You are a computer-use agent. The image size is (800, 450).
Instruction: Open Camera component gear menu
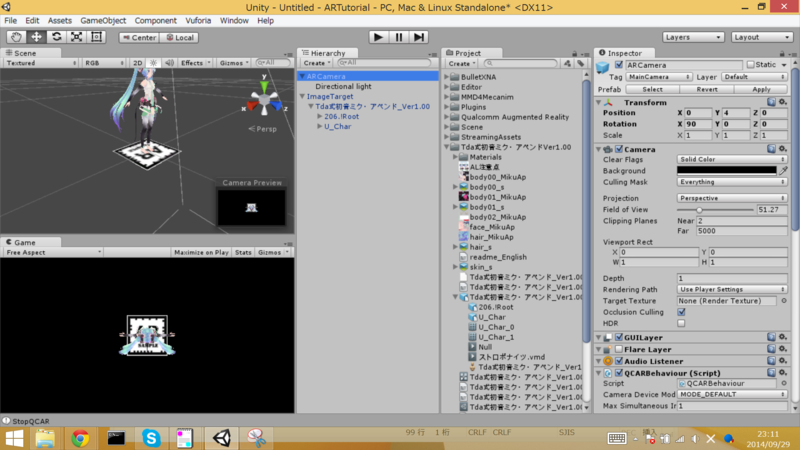coord(783,149)
